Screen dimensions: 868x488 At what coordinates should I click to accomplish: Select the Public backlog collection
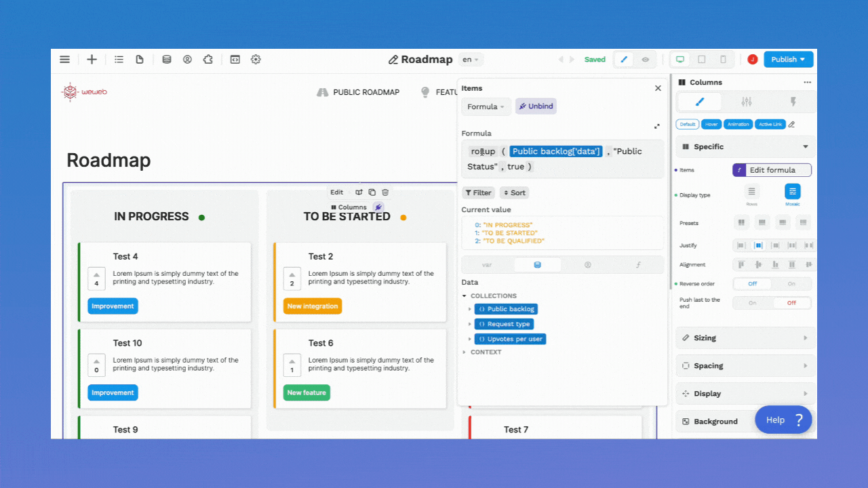coord(505,309)
